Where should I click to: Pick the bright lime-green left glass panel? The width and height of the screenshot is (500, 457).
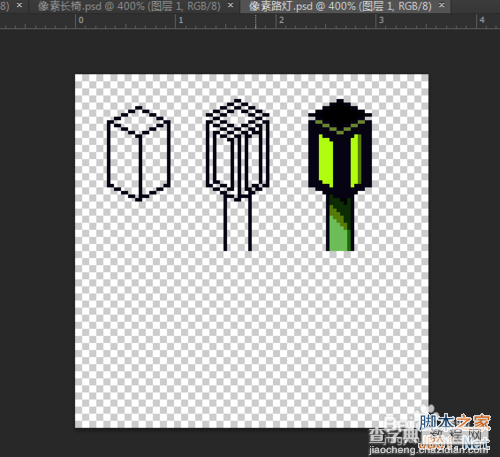tap(325, 160)
